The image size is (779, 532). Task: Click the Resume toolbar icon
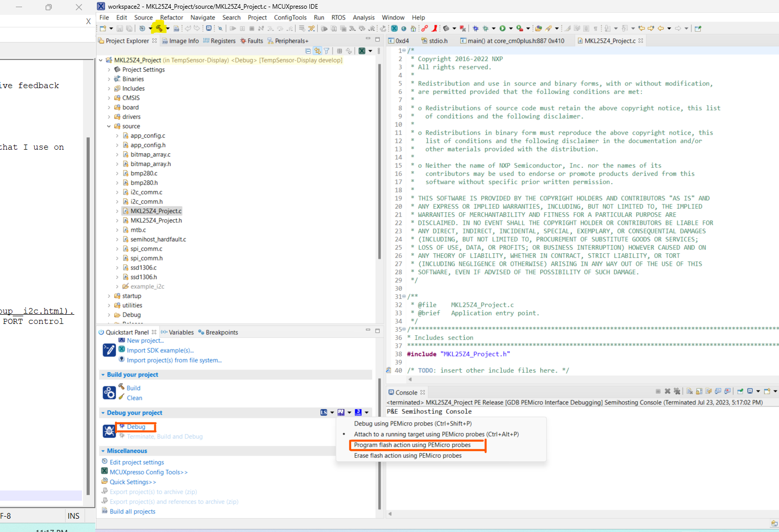click(233, 28)
